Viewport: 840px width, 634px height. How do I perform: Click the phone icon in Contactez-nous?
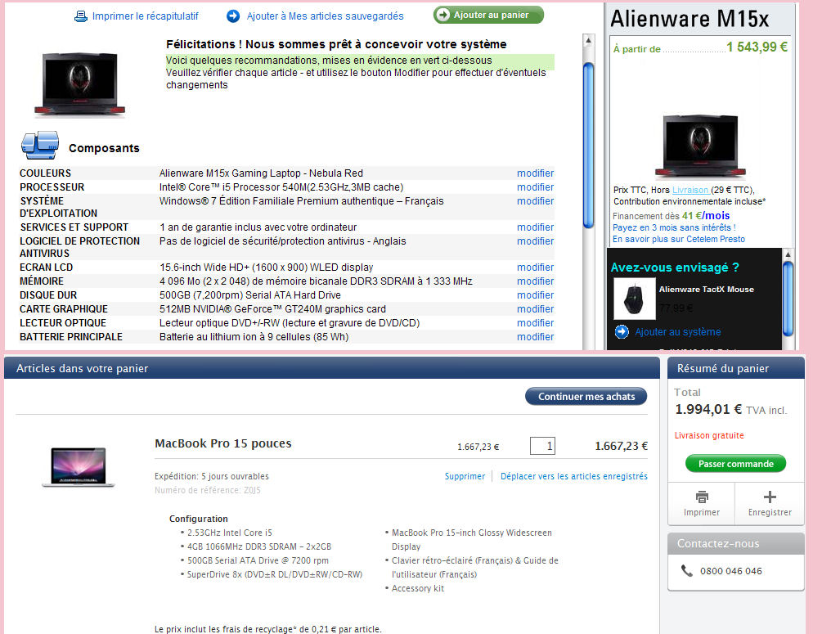687,571
